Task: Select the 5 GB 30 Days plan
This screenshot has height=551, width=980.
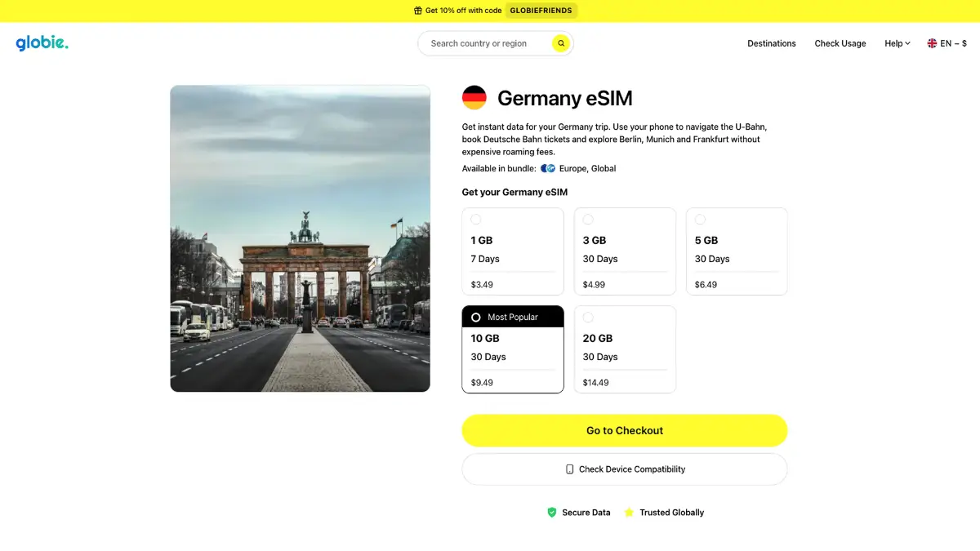Action: tap(737, 251)
